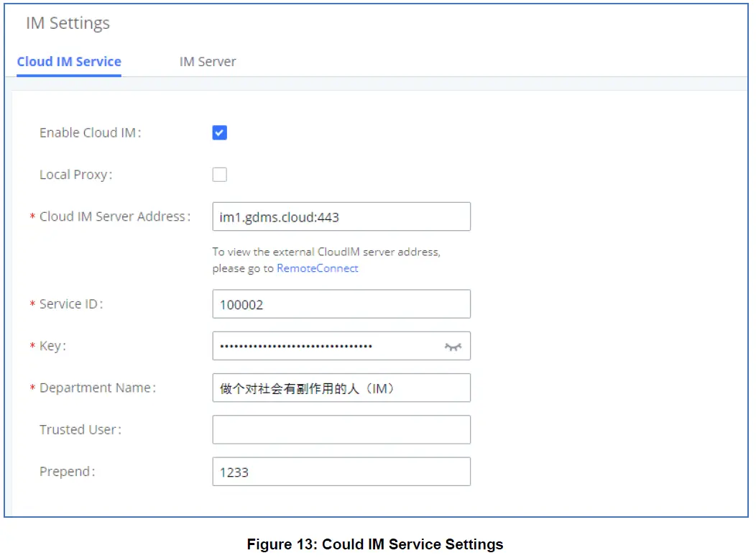Focus the Prepend field containing 1233

click(x=341, y=472)
